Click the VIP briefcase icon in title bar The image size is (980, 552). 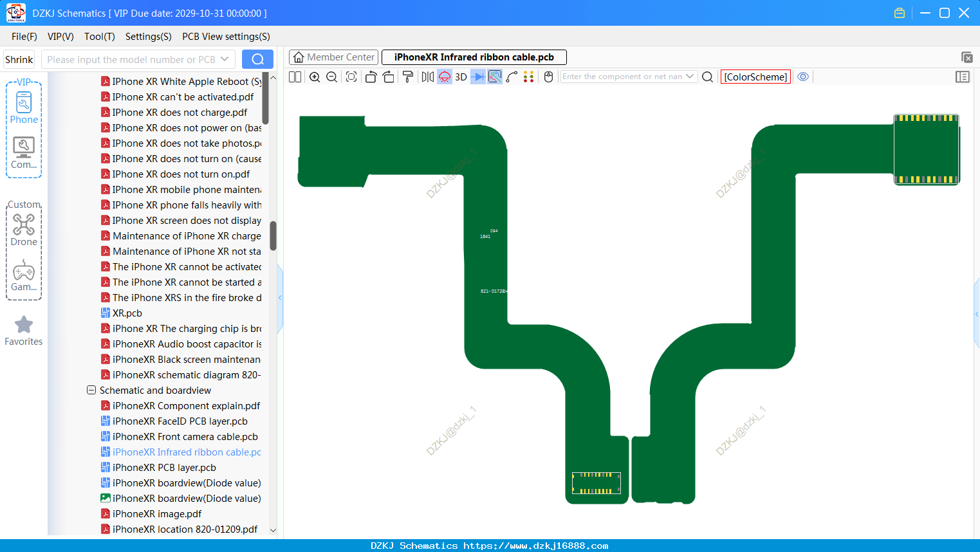[900, 13]
